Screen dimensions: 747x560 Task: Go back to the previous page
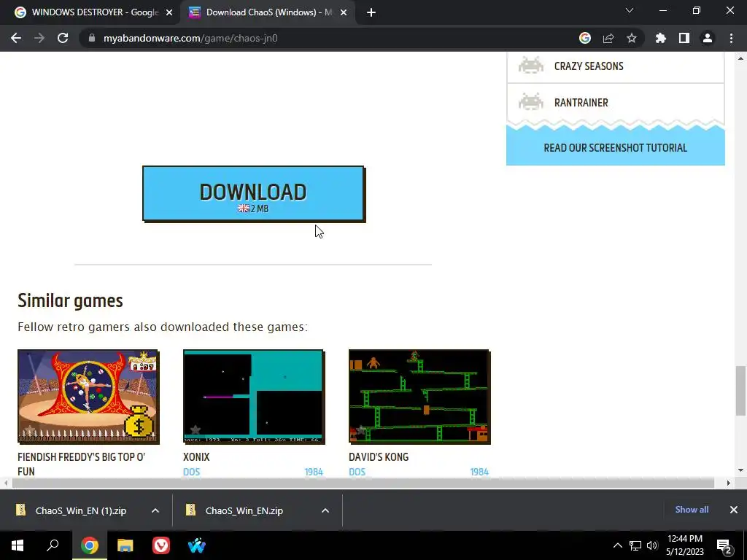point(16,38)
